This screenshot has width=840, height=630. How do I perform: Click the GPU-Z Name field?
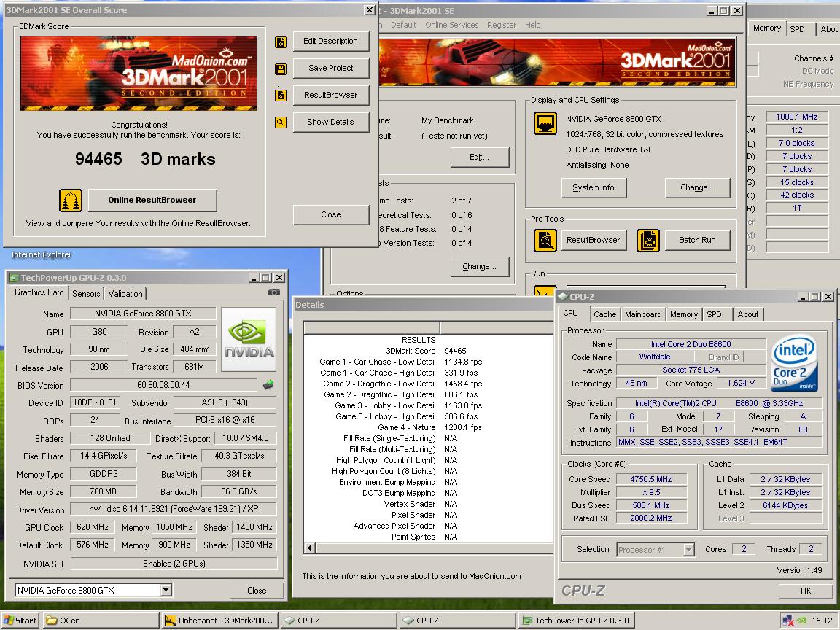point(143,314)
